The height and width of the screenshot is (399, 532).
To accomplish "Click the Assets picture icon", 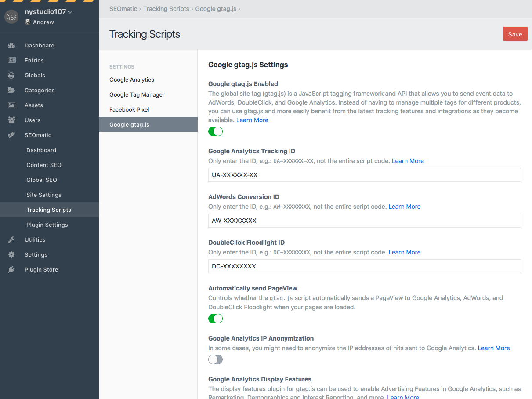I will click(x=11, y=105).
